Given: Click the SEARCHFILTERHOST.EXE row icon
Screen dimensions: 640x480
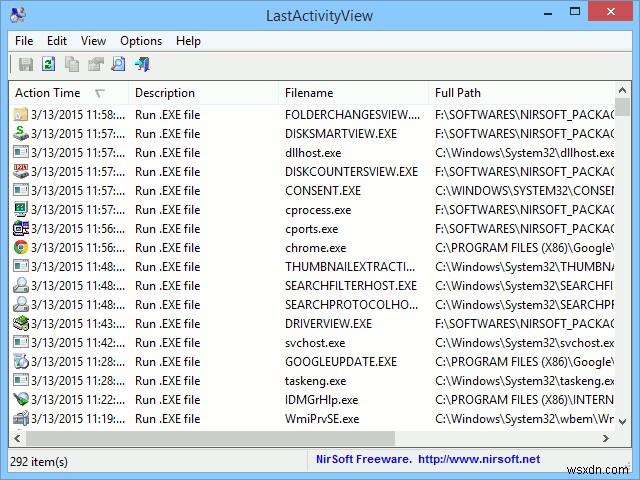Looking at the screenshot, I should (20, 286).
